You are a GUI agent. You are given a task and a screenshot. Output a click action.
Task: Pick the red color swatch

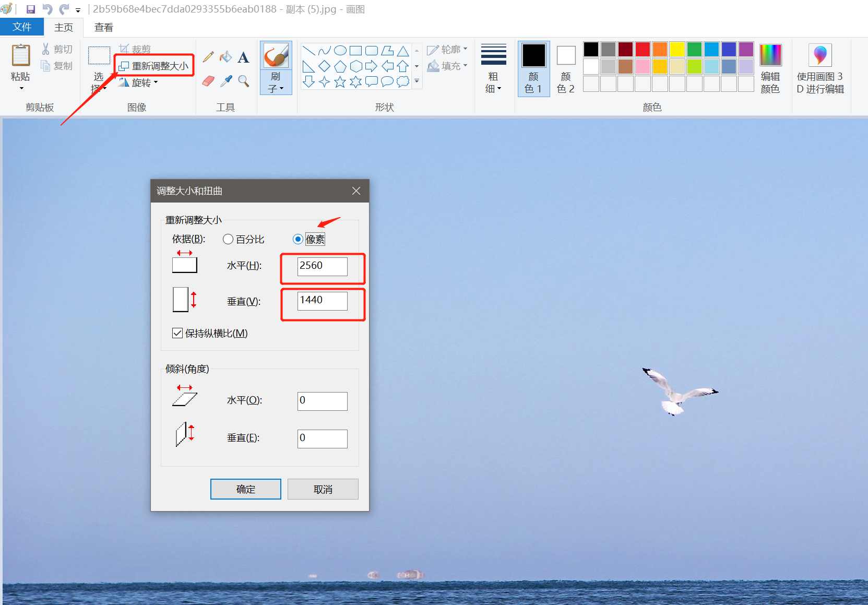(x=643, y=49)
